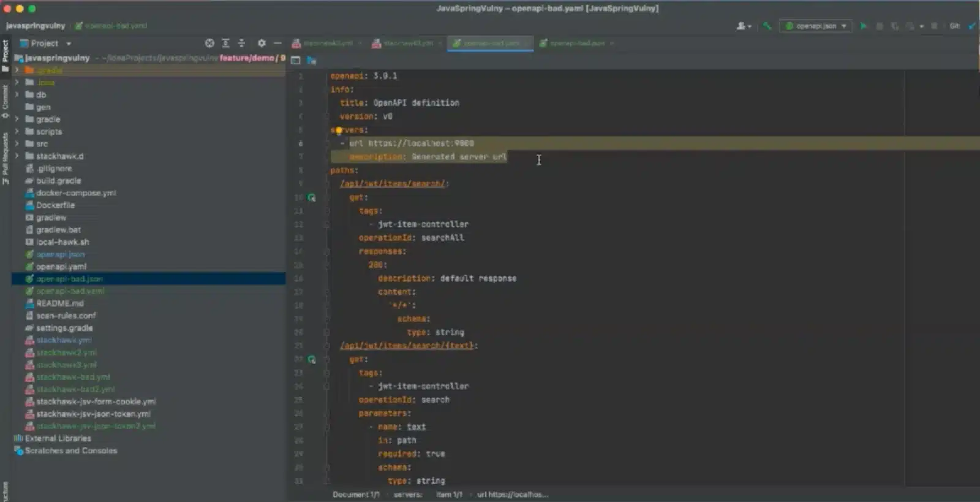Open the openapi.json run configuration dropdown
The image size is (980, 502).
click(x=815, y=26)
